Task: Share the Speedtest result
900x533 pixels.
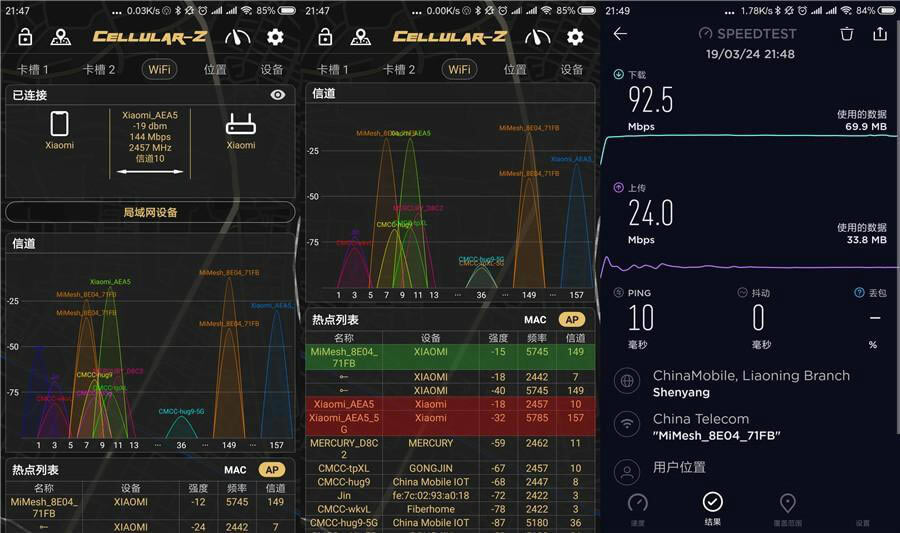Action: coord(880,34)
